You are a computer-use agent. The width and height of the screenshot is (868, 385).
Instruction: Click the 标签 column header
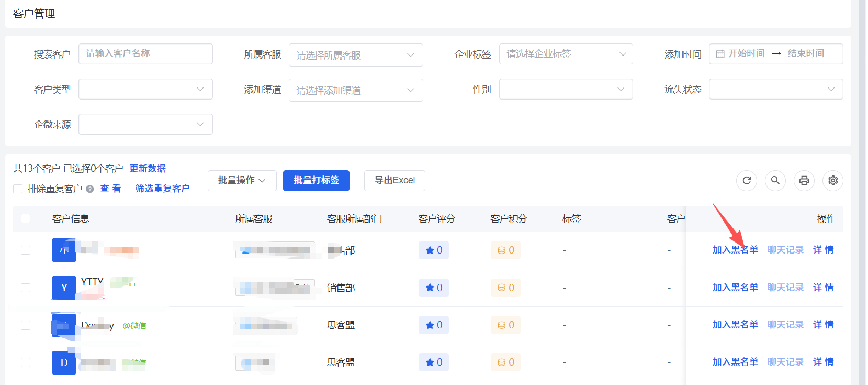tap(572, 219)
